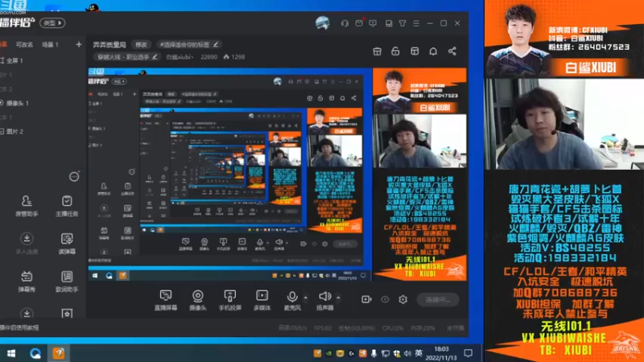
Task: Expand microphone volume arrow
Action: 305,298
